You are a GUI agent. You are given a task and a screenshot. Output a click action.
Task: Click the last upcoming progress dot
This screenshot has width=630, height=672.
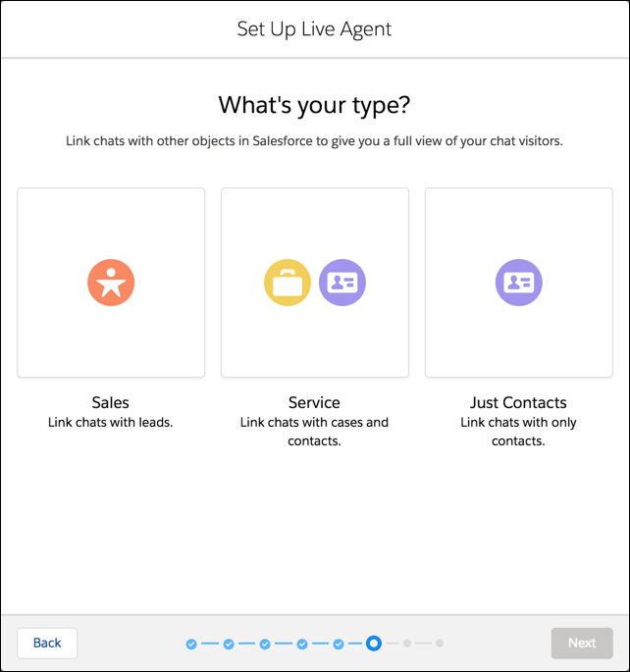(440, 644)
